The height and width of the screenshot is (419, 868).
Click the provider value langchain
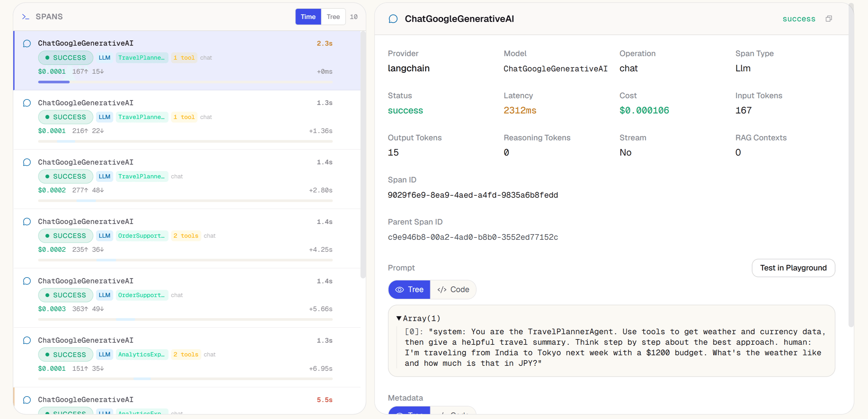click(409, 68)
